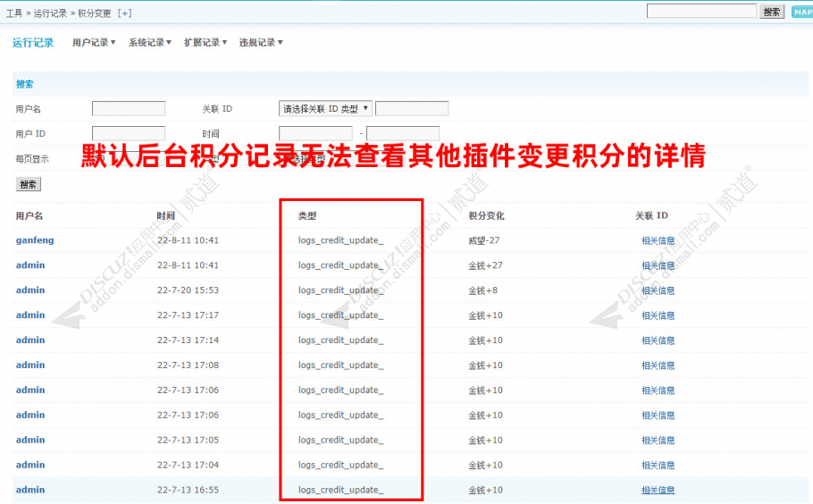The height and width of the screenshot is (504, 813).
Task: Focus the 用户 ID input field
Action: pos(129,133)
